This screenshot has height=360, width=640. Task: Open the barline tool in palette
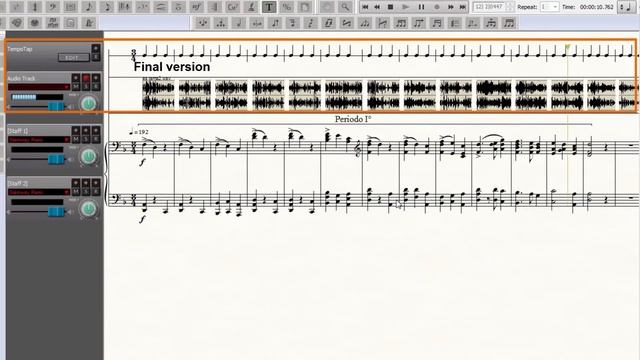tap(214, 7)
